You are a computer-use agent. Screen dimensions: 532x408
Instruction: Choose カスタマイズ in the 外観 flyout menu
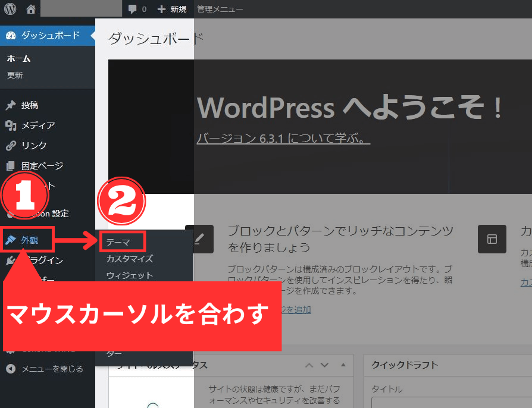coord(130,259)
